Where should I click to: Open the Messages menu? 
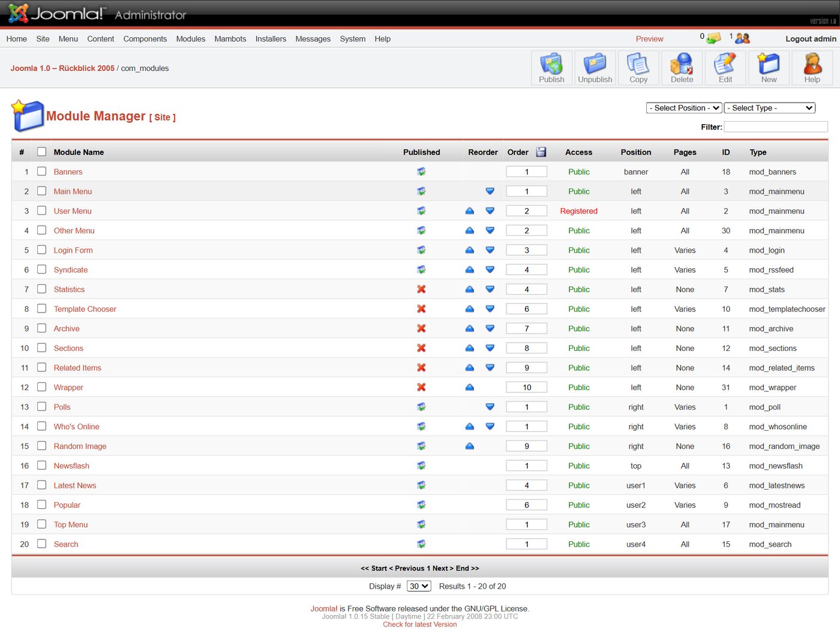[x=313, y=39]
